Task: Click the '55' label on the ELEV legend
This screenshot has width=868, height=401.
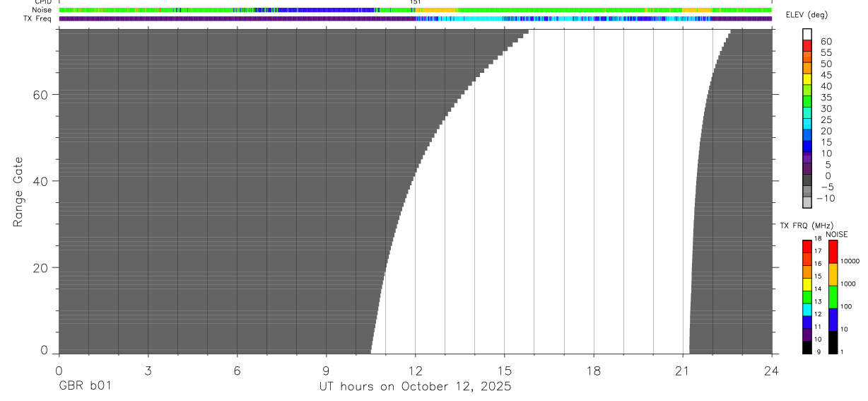Action: pyautogui.click(x=826, y=52)
